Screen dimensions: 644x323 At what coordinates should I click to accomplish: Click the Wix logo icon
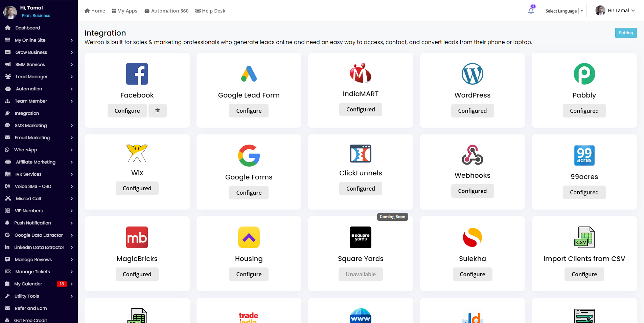click(137, 153)
